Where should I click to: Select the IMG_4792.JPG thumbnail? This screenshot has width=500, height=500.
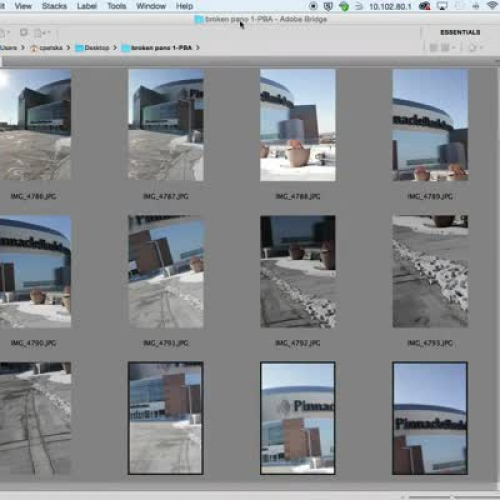click(298, 271)
